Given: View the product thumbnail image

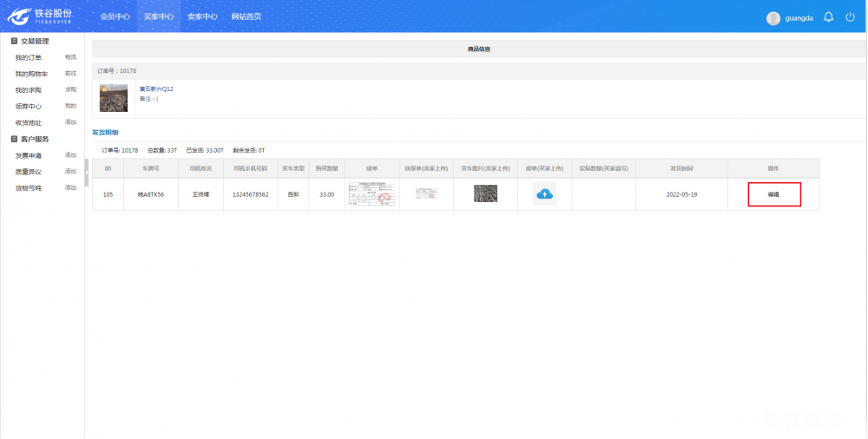Looking at the screenshot, I should point(114,97).
